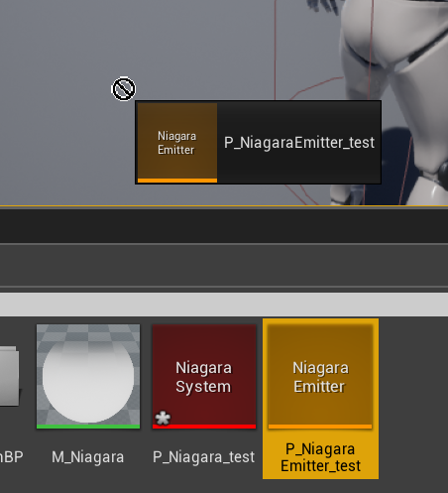
Task: Select the P_NiagaraEmitter_test asset thumbnail
Action: 320,376
